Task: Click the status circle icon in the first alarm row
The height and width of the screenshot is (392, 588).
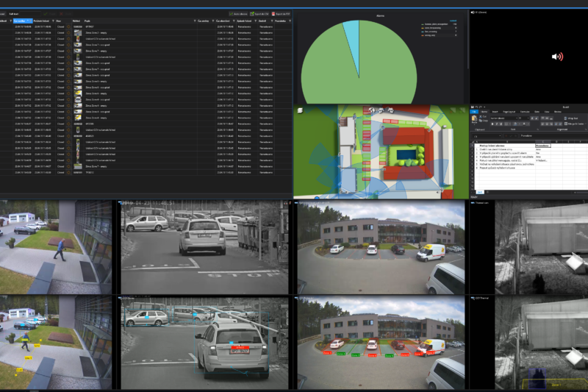Action: point(69,27)
